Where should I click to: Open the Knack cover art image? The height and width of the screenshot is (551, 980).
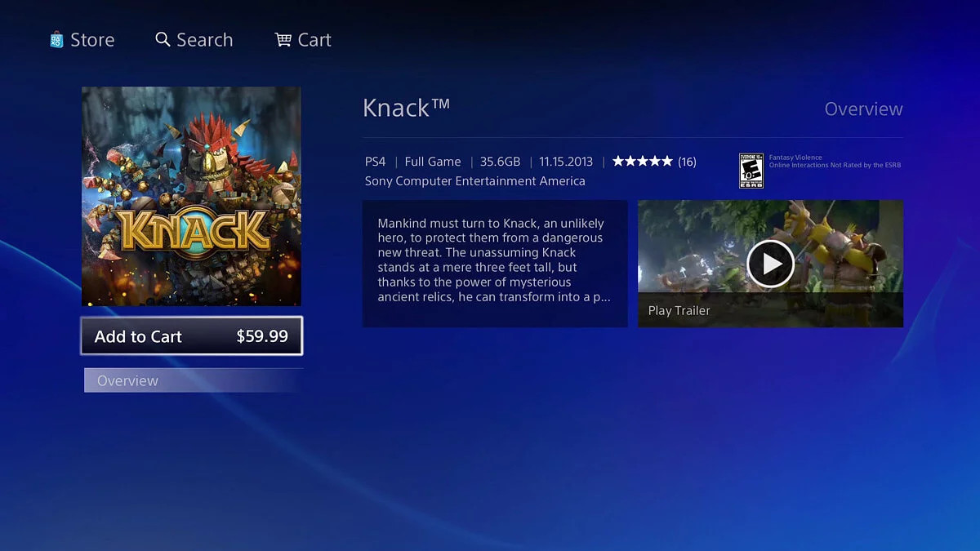click(191, 196)
